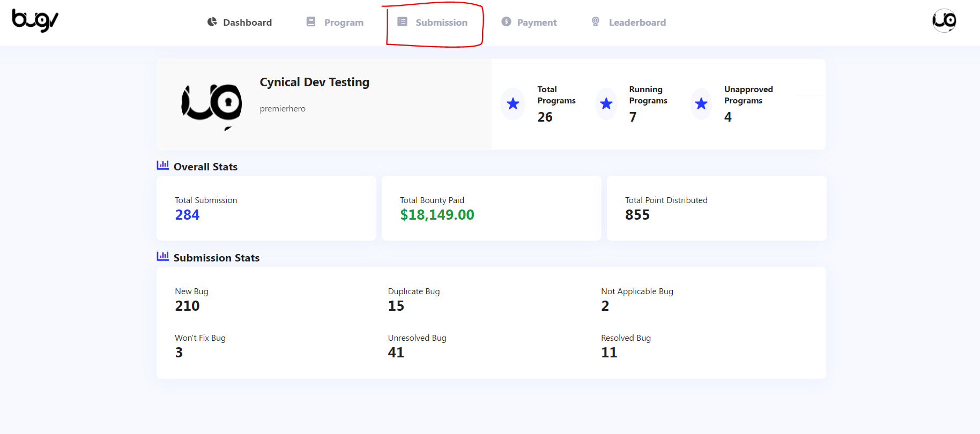The width and height of the screenshot is (980, 434).
Task: Click the Submission Stats chart icon
Action: 163,257
